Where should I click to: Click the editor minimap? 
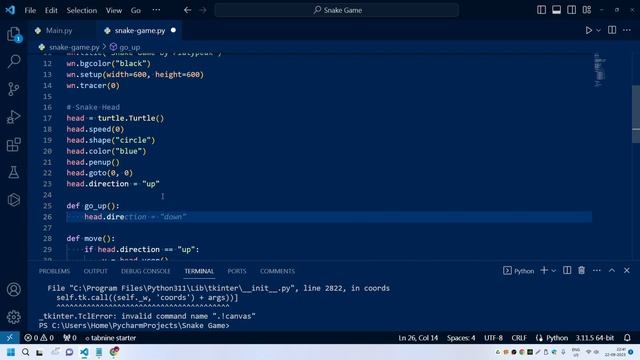coord(600,70)
